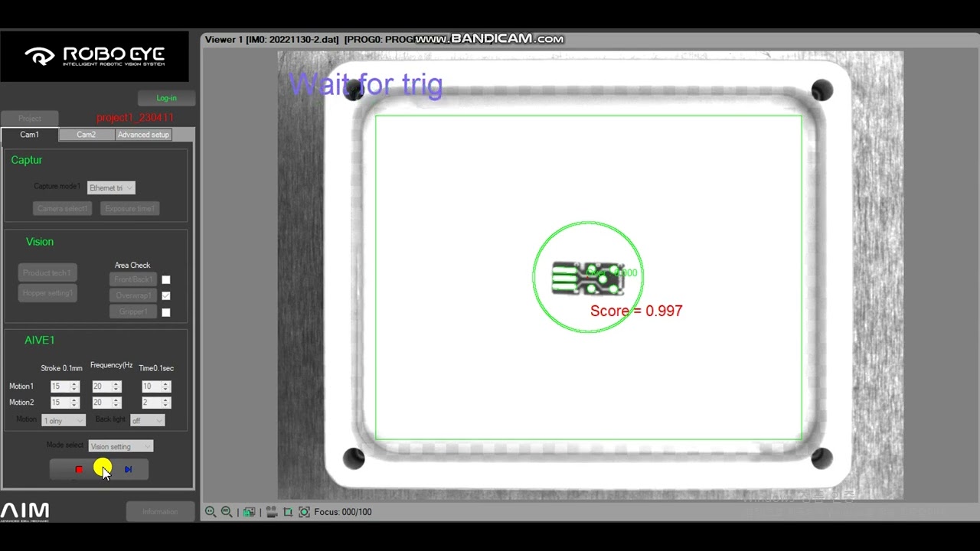The width and height of the screenshot is (980, 551).
Task: Click the Front/Back1 button
Action: tap(133, 280)
